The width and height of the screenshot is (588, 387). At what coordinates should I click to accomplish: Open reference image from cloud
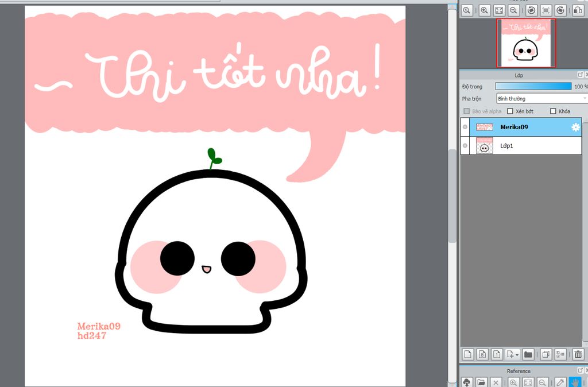(x=466, y=382)
